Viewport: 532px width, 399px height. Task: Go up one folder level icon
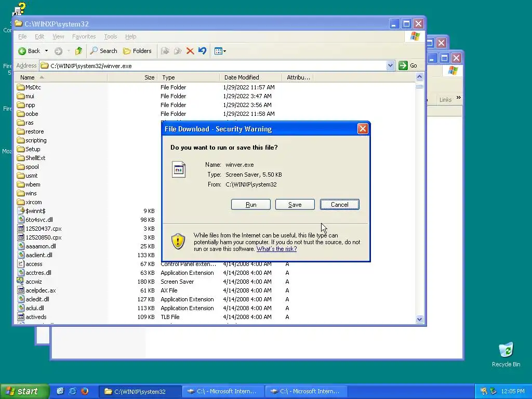[79, 51]
